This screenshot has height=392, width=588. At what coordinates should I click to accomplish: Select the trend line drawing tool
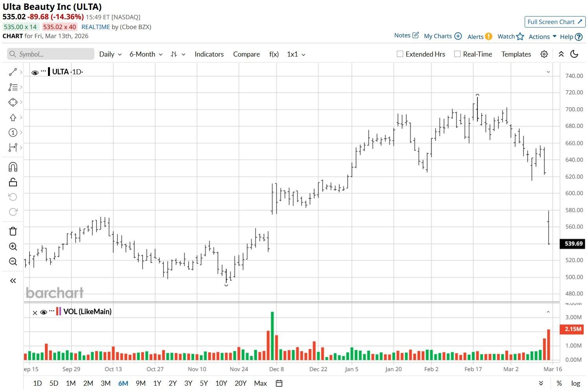[x=13, y=72]
